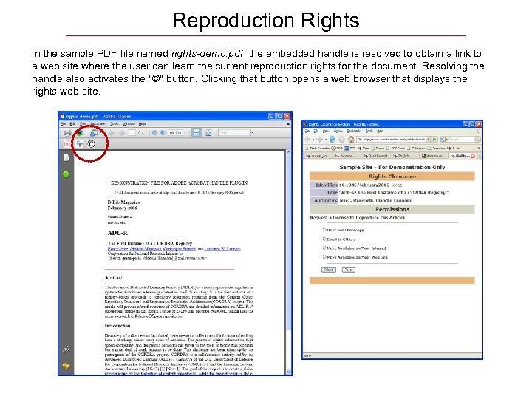The image size is (532, 399).
Task: Select Make Available on Your Web Site option
Action: pos(324,257)
